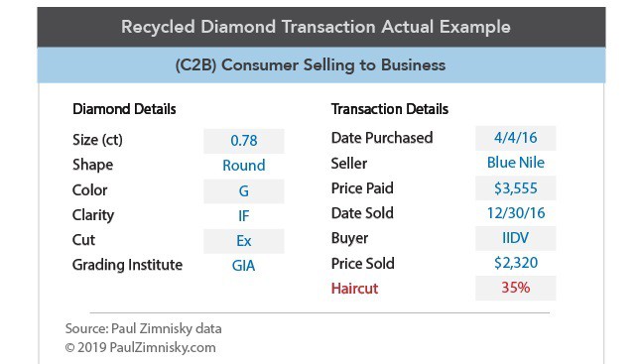Select the 0.78 size value cell
Image resolution: width=638 pixels, height=364 pixels.
[244, 141]
